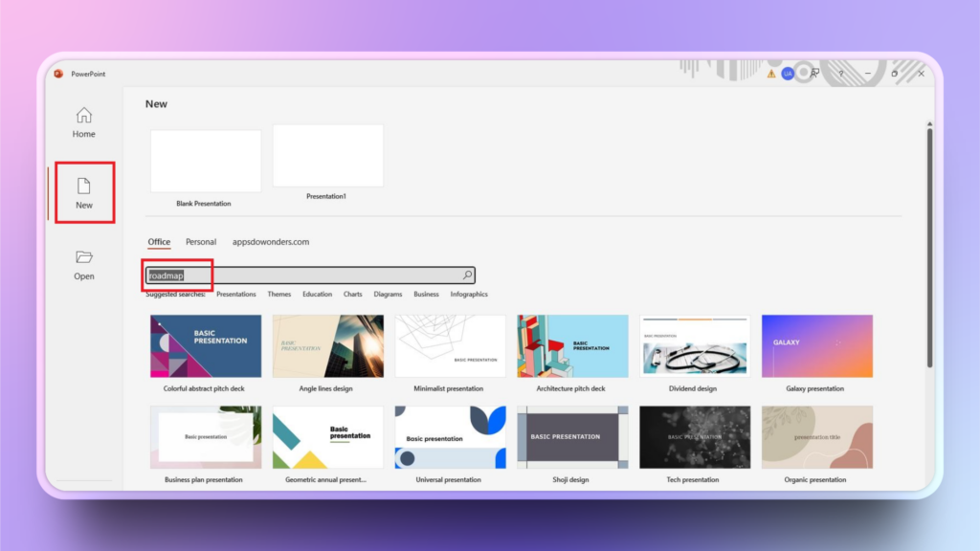Image resolution: width=980 pixels, height=551 pixels.
Task: Pick the Colorful abstract pitch deck template
Action: [205, 346]
